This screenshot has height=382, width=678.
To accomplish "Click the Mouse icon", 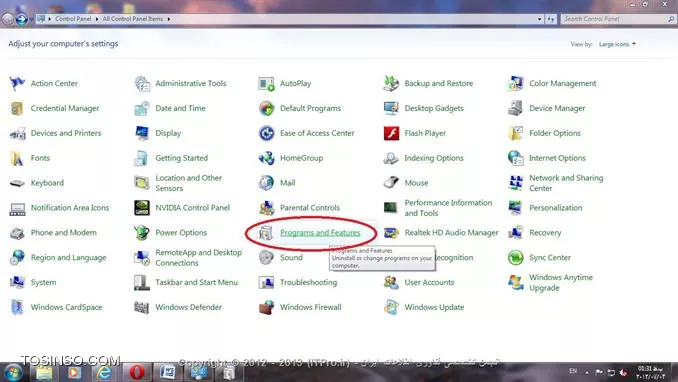I will tap(391, 183).
